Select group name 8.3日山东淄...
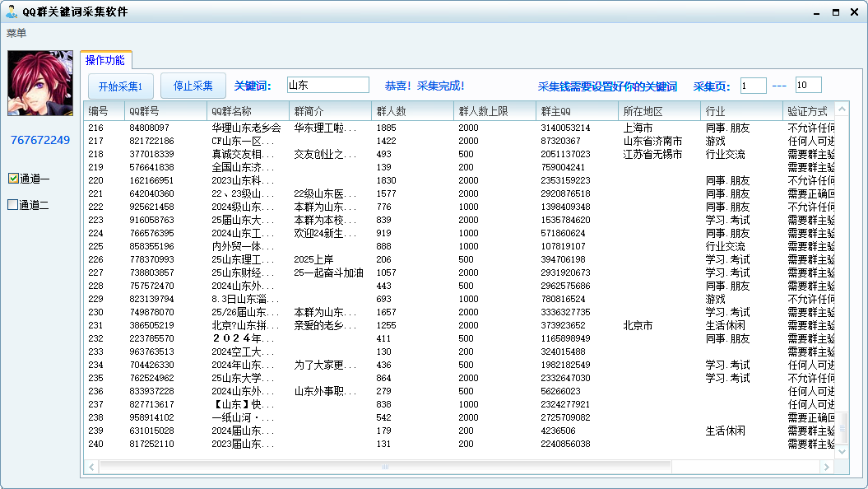The height and width of the screenshot is (489, 868). (x=245, y=299)
